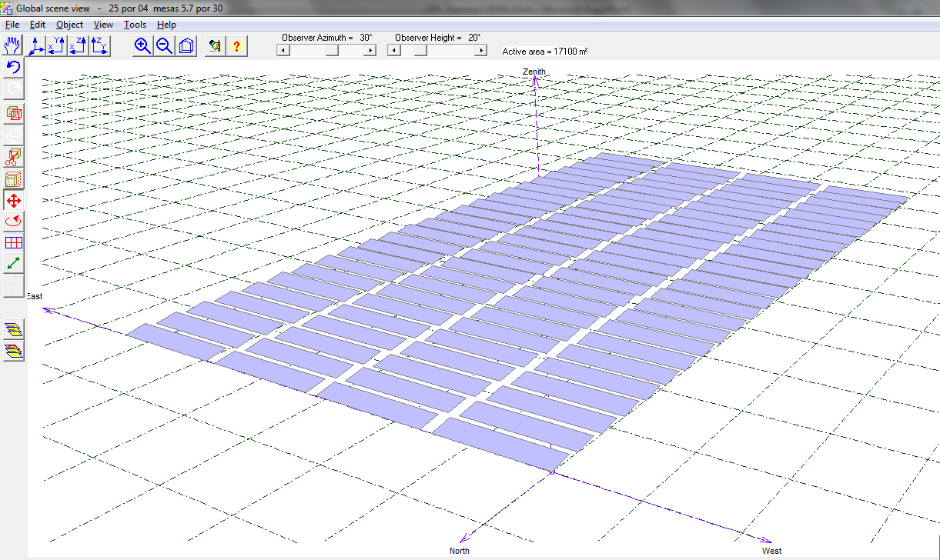Open the File menu
This screenshot has height=560, width=940.
point(12,25)
